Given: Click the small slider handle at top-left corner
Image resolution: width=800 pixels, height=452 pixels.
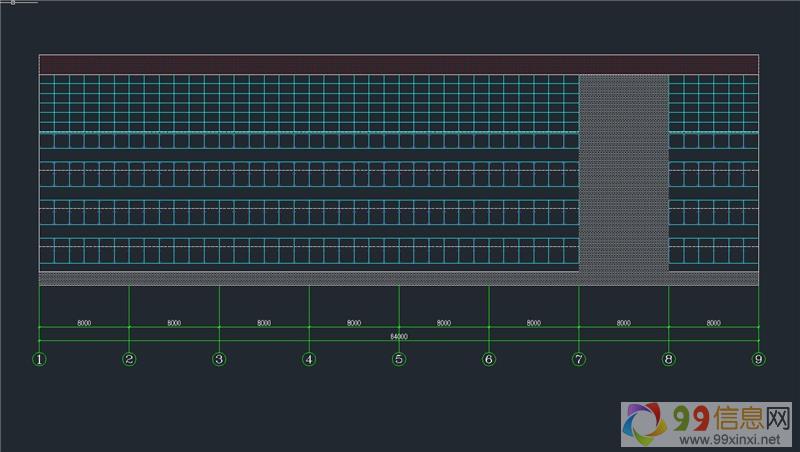Looking at the screenshot, I should tap(12, 3).
